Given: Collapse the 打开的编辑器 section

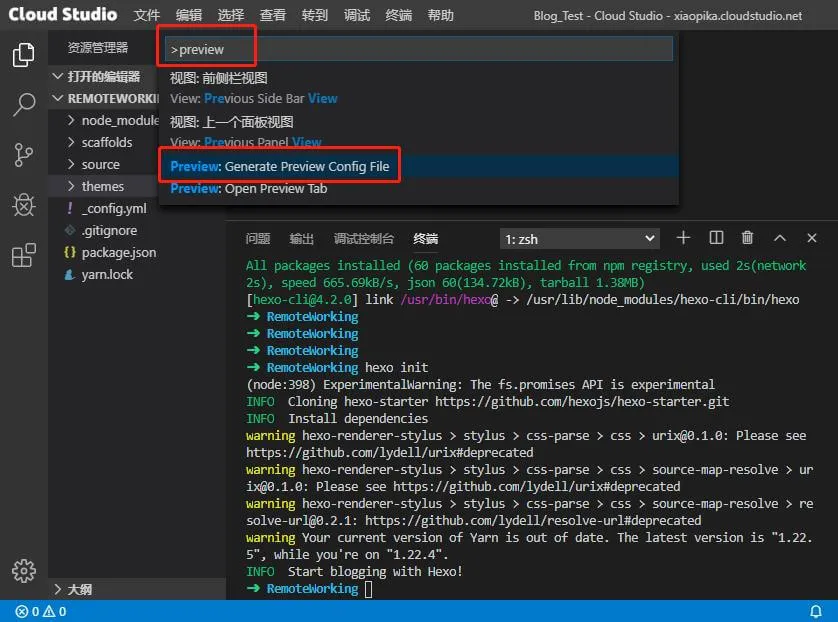Looking at the screenshot, I should click(104, 76).
